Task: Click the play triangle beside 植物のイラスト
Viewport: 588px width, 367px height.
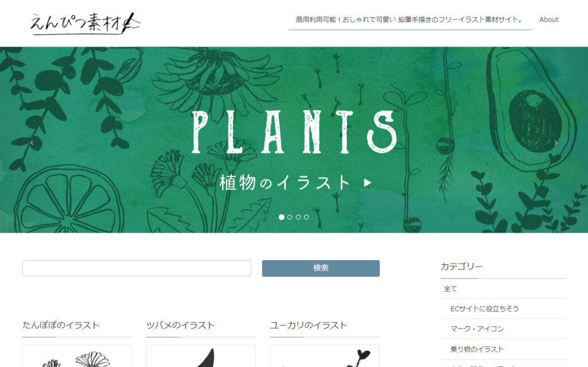Action: click(368, 183)
